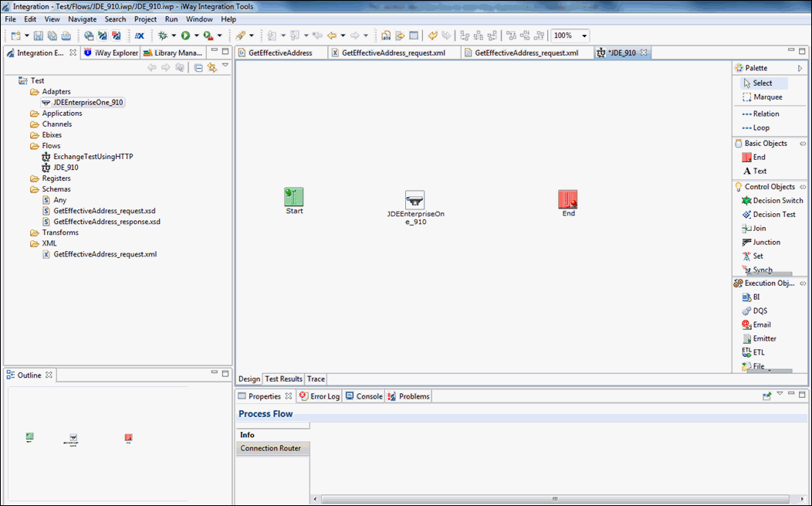Switch to the Trace tab

(x=316, y=379)
